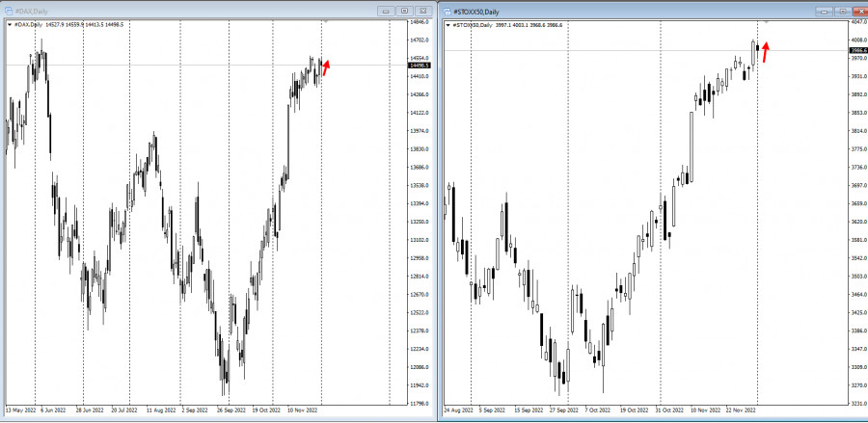Image resolution: width=868 pixels, height=423 pixels.
Task: Open the dropdown triangle beside #STOXX50,Daily chart label
Action: click(448, 25)
